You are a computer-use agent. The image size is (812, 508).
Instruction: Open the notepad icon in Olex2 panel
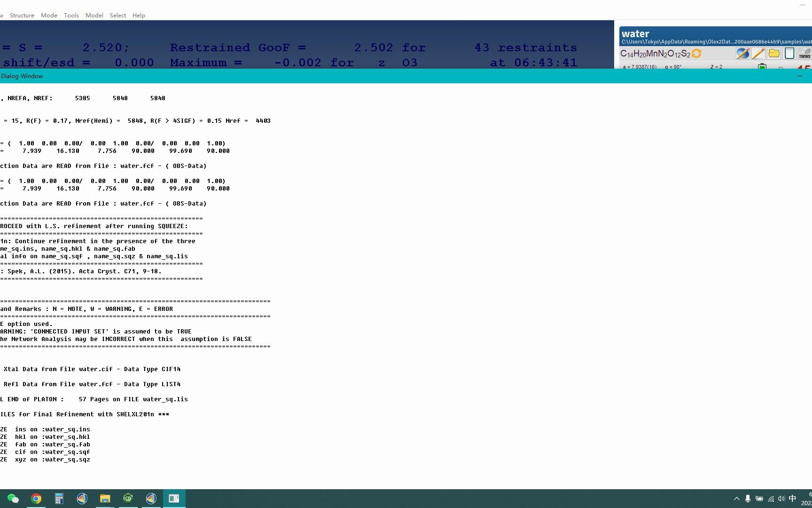click(x=789, y=53)
